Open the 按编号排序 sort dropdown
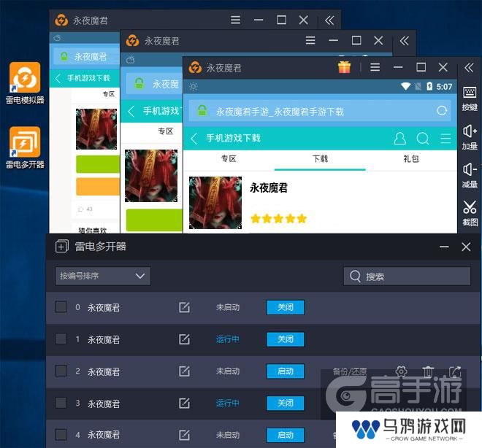 [103, 276]
